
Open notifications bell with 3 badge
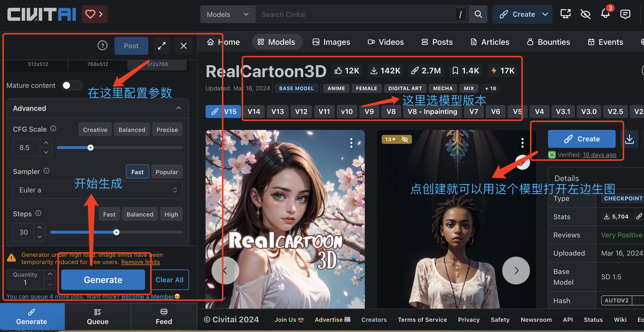(605, 13)
